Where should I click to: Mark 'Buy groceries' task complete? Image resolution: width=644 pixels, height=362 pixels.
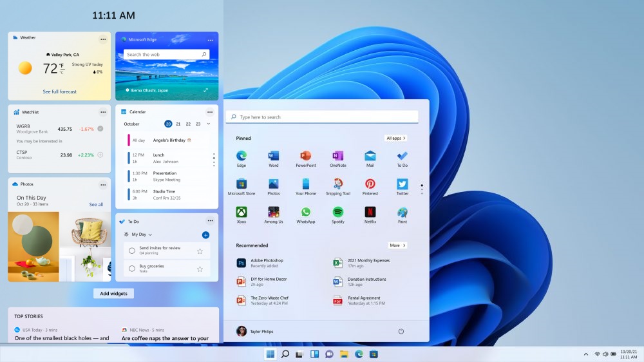pyautogui.click(x=132, y=269)
